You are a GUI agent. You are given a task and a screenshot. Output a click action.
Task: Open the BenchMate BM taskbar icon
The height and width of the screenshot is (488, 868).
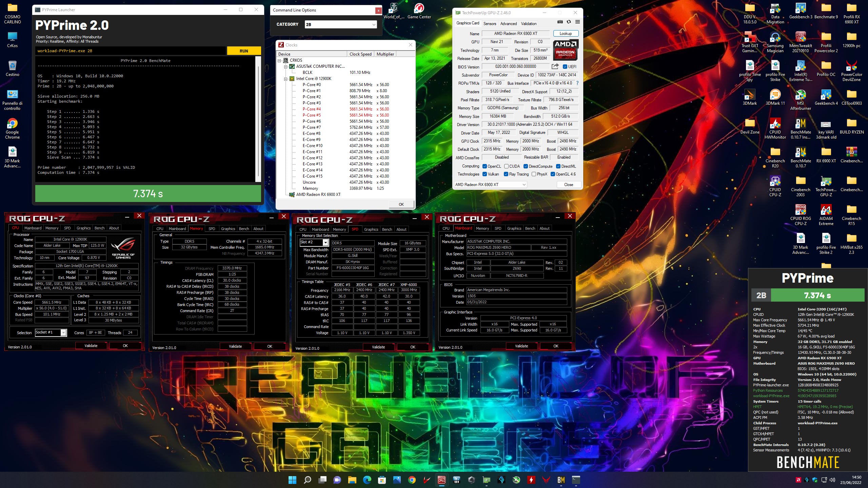[x=561, y=480]
